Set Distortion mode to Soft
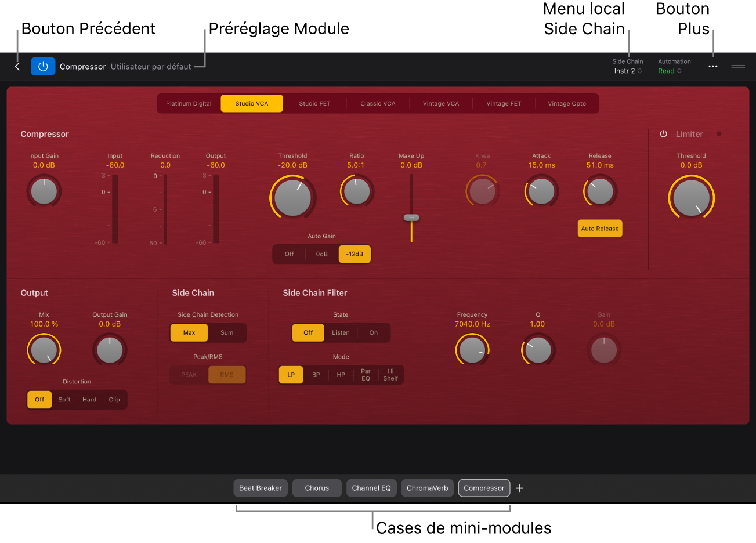 [x=64, y=399]
